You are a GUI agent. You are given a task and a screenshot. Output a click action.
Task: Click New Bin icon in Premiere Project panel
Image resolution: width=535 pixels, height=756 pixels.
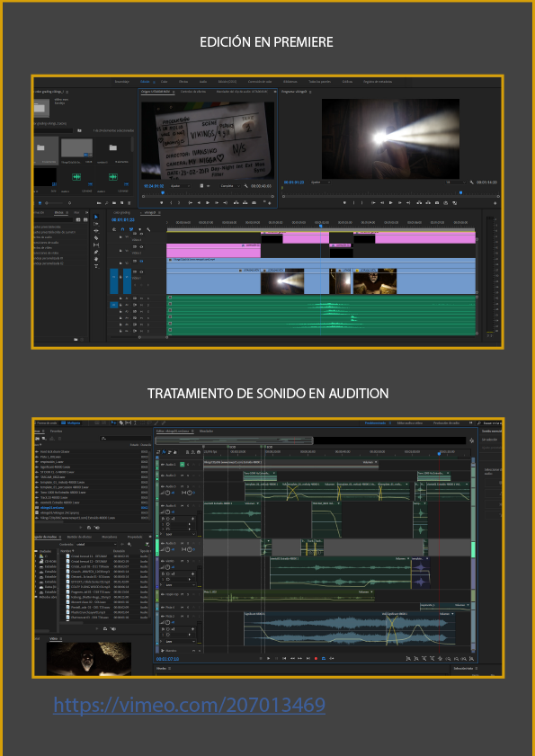[x=114, y=203]
